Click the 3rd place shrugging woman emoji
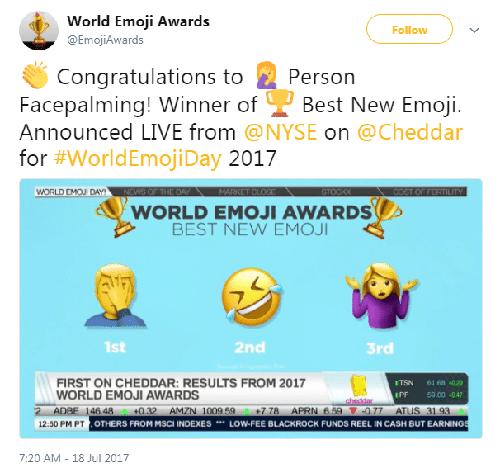 [382, 296]
